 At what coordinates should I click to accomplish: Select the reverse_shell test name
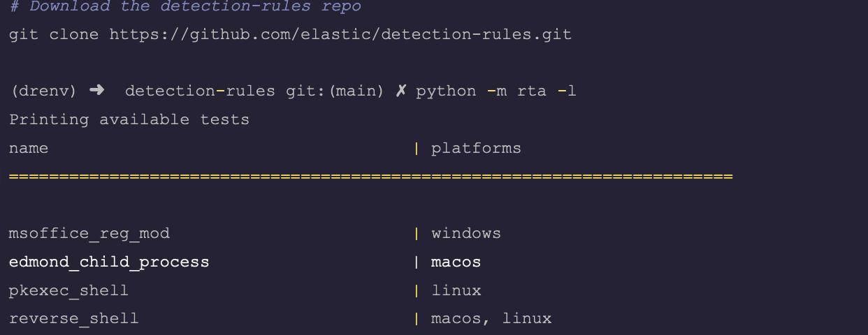[x=73, y=319]
